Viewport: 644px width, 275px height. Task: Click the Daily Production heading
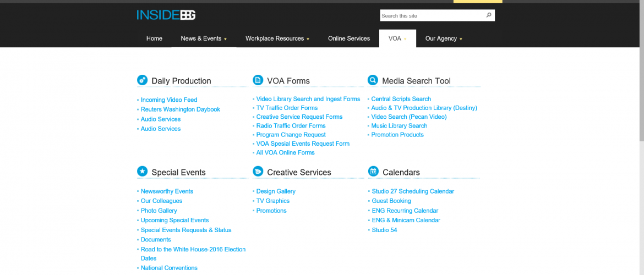[181, 81]
